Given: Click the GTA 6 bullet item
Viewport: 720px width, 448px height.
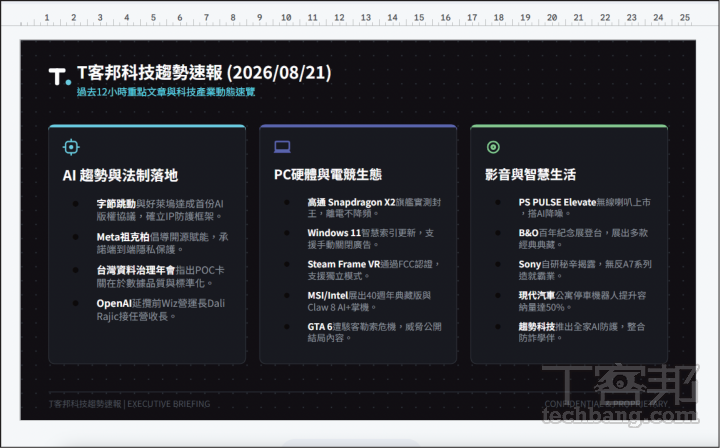Looking at the screenshot, I should point(374,332).
